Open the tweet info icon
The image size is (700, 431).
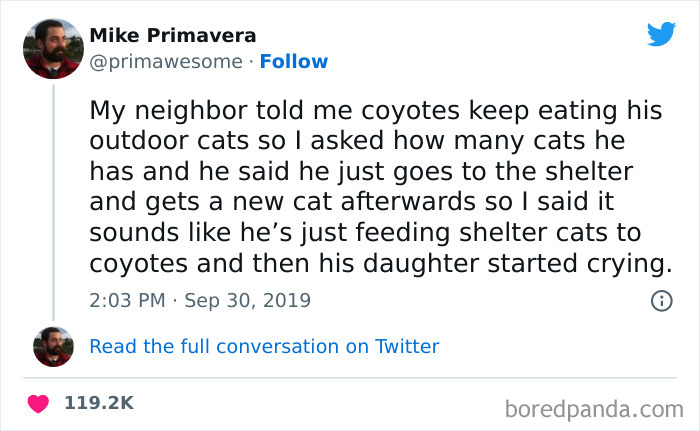(661, 300)
